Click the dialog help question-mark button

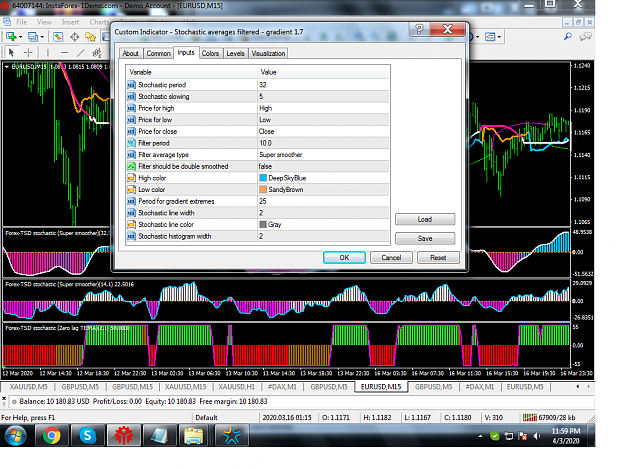(419, 29)
